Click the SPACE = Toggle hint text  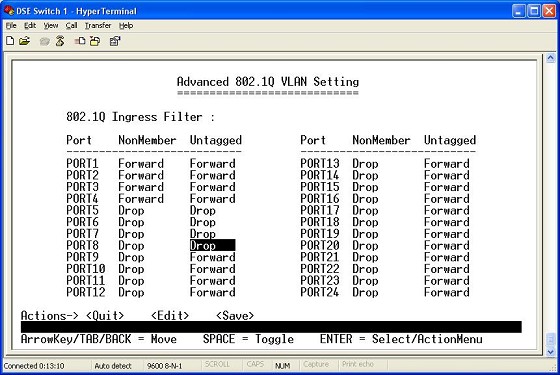[248, 339]
